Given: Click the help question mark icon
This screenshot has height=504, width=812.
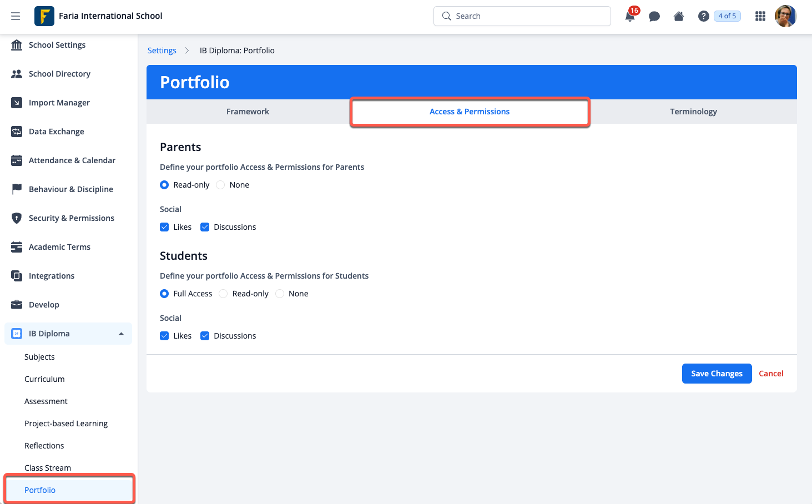Looking at the screenshot, I should [x=703, y=17].
